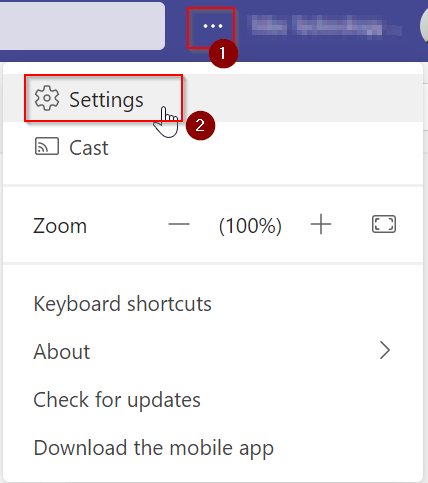The width and height of the screenshot is (428, 483).
Task: Click the red number 1 step badge
Action: pyautogui.click(x=223, y=53)
